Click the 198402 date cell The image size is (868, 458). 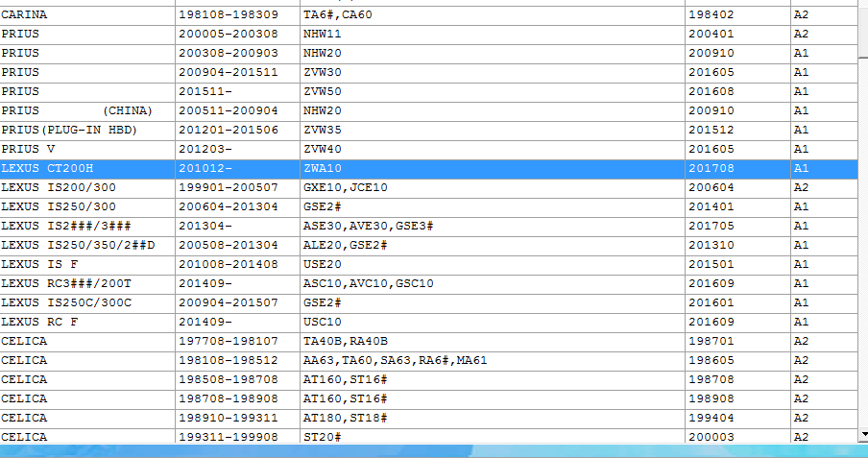click(x=737, y=15)
